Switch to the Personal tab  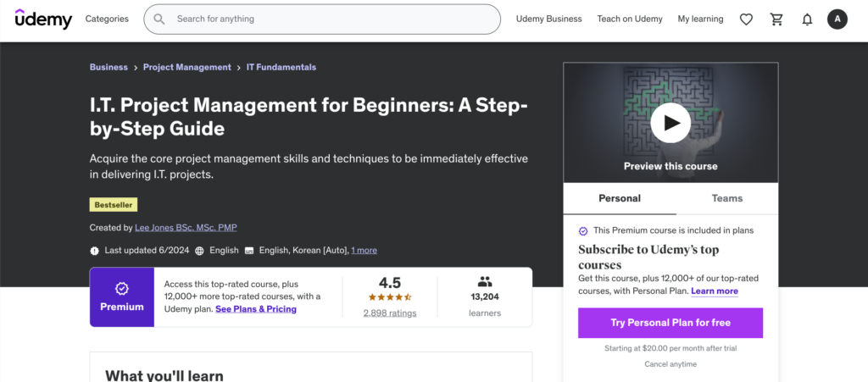(620, 198)
